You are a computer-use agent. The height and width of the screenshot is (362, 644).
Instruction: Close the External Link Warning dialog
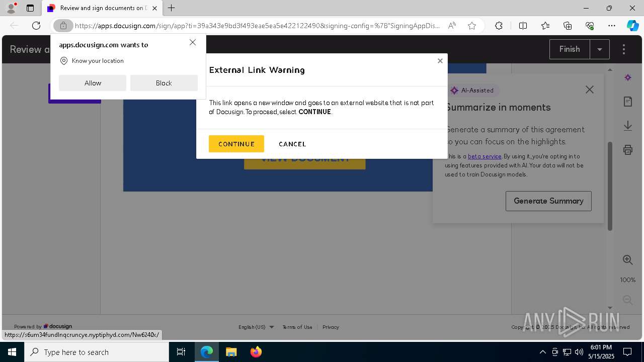440,61
